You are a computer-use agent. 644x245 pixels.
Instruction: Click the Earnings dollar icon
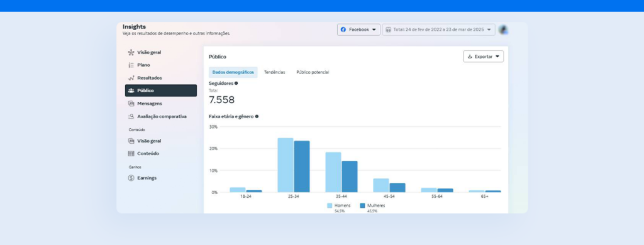(131, 178)
